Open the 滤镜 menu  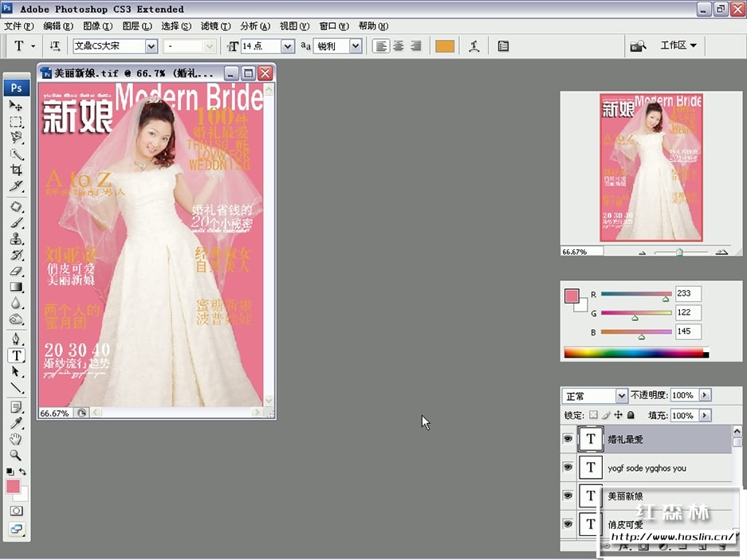coord(216,25)
